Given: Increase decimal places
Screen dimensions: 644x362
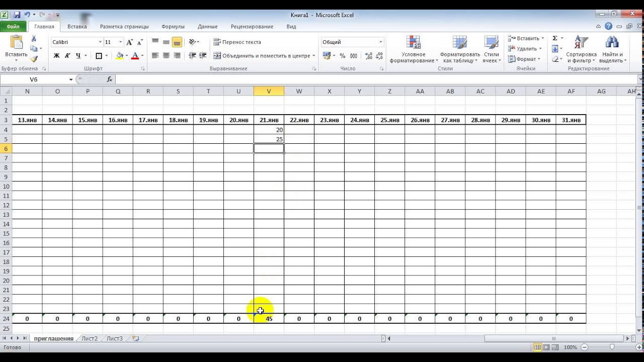Looking at the screenshot, I should coord(368,56).
